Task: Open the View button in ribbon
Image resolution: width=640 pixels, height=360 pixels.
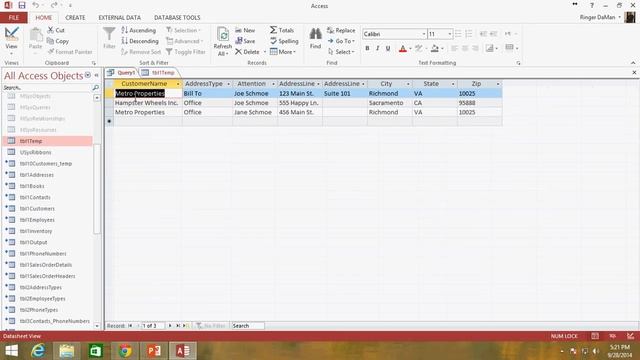Action: [x=11, y=39]
